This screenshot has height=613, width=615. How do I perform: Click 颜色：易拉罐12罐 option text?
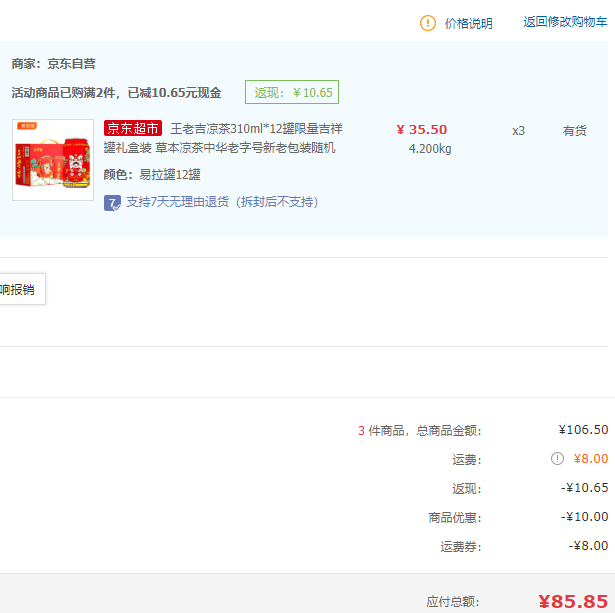pyautogui.click(x=152, y=175)
